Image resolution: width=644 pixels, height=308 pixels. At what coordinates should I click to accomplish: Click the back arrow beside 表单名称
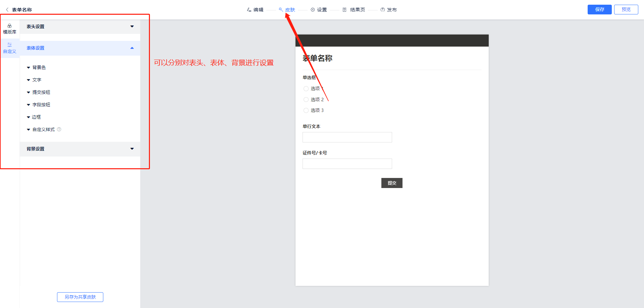tap(7, 10)
